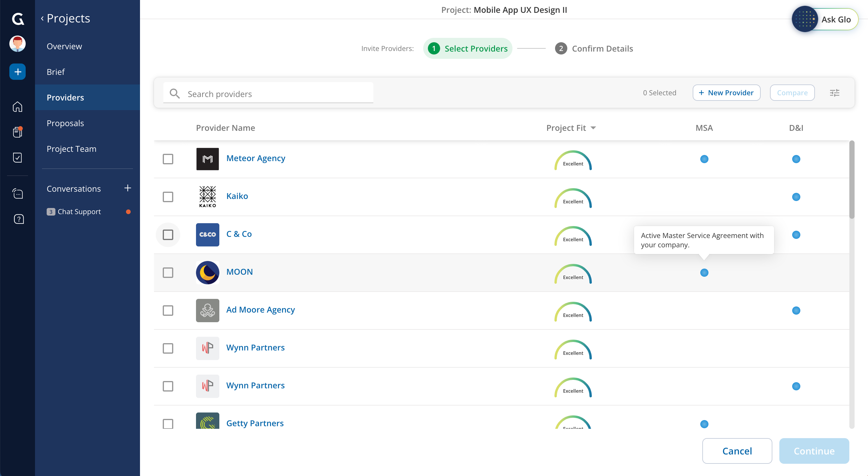Switch to Project Team section
The height and width of the screenshot is (476, 868).
(x=71, y=149)
